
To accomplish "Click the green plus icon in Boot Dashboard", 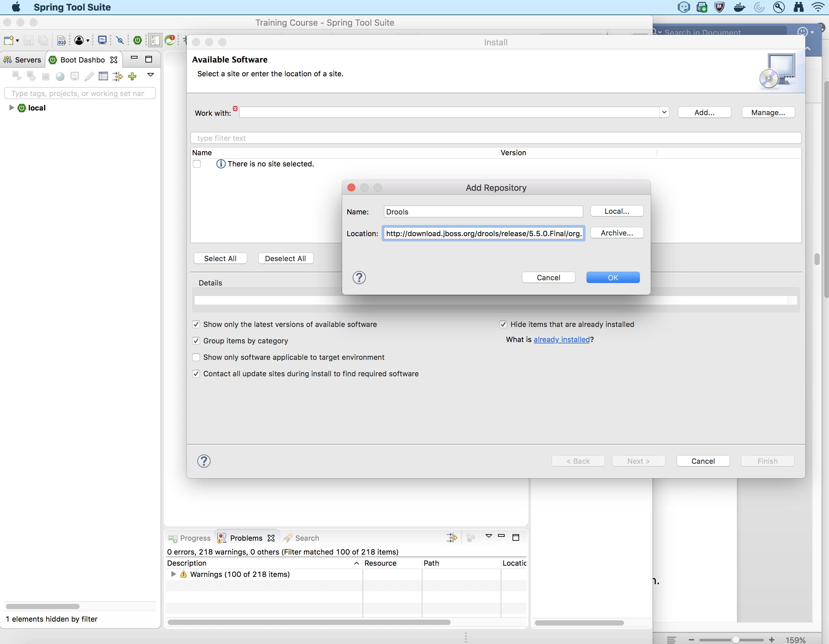I will (x=132, y=76).
